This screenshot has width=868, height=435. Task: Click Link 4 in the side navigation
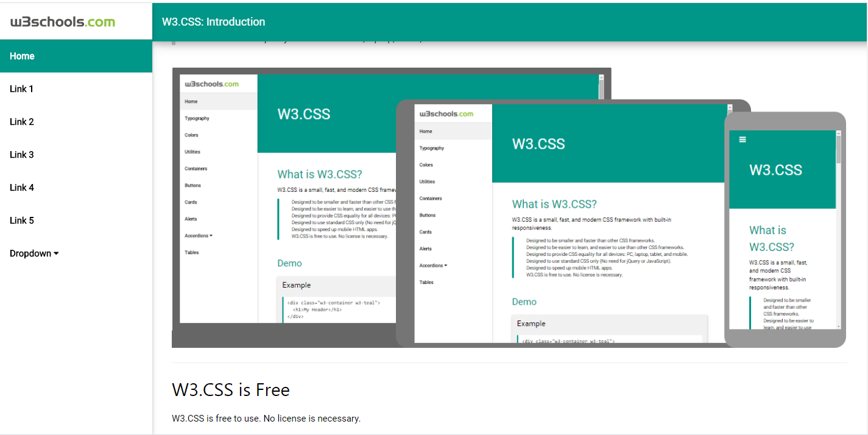[x=76, y=188]
